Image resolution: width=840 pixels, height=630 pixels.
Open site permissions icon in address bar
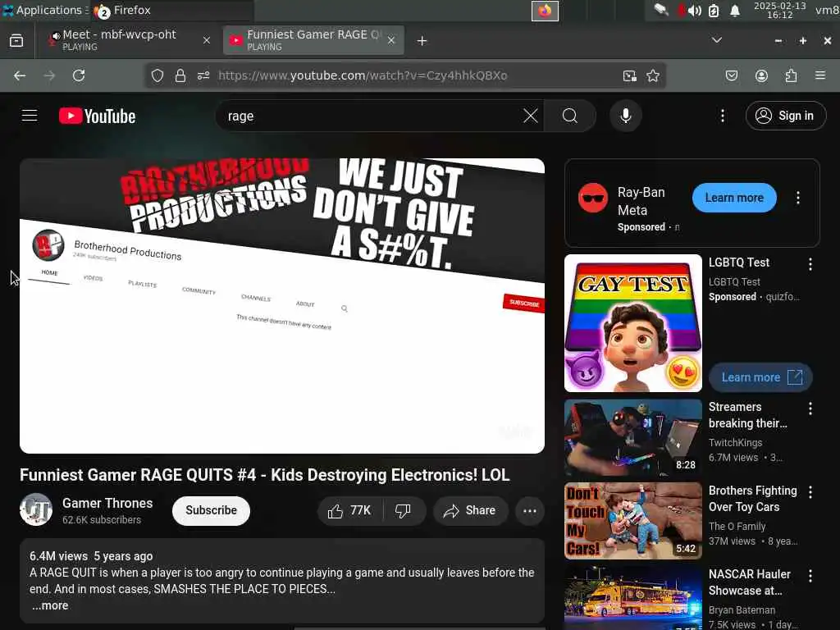pos(203,75)
